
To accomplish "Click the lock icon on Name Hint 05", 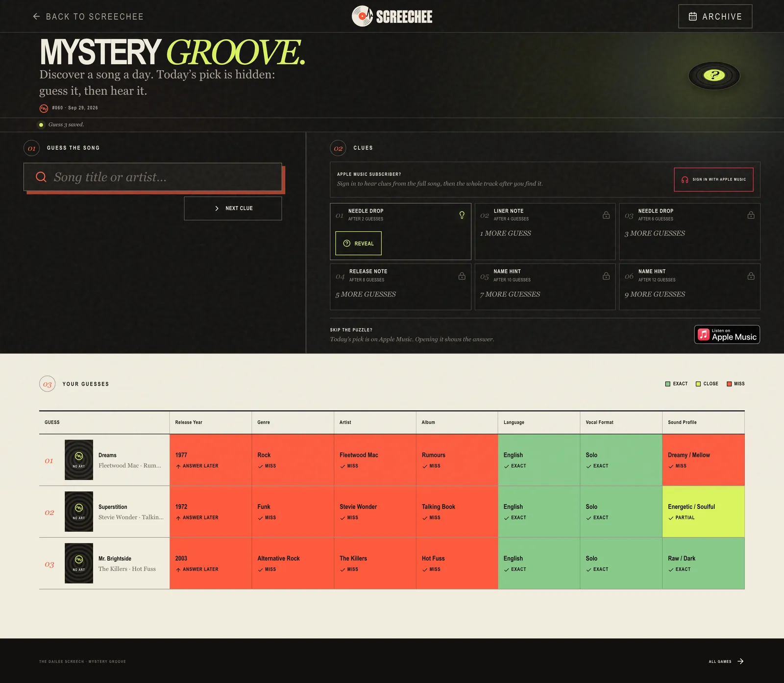I will click(x=606, y=276).
